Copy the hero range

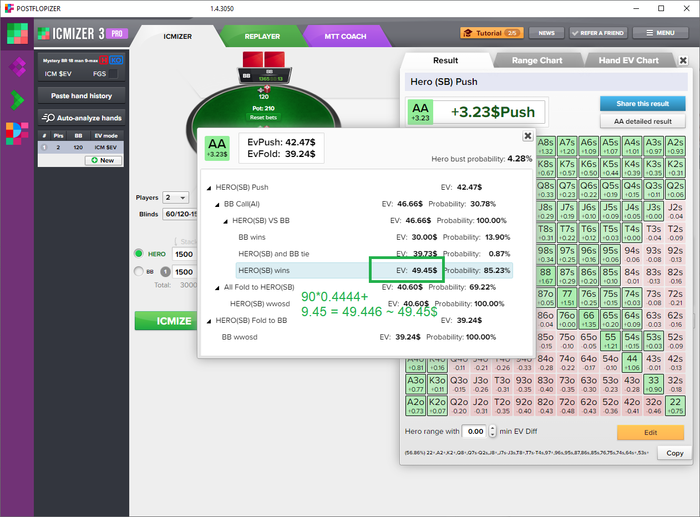(675, 453)
